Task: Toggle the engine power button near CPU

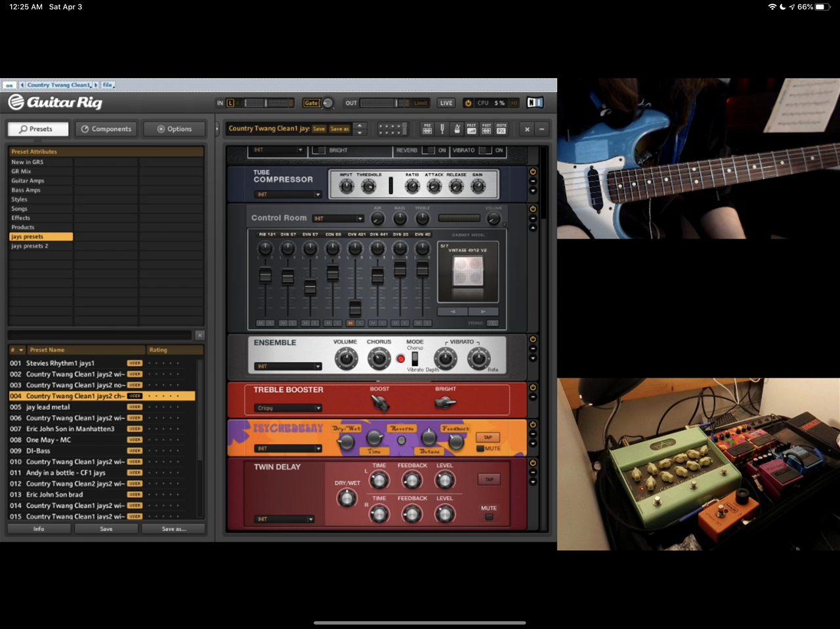Action: coord(468,103)
